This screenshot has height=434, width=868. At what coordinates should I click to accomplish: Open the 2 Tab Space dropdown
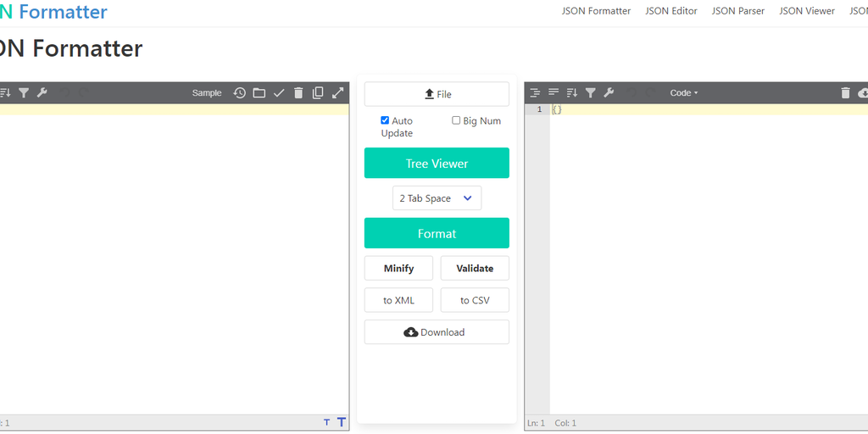[437, 198]
